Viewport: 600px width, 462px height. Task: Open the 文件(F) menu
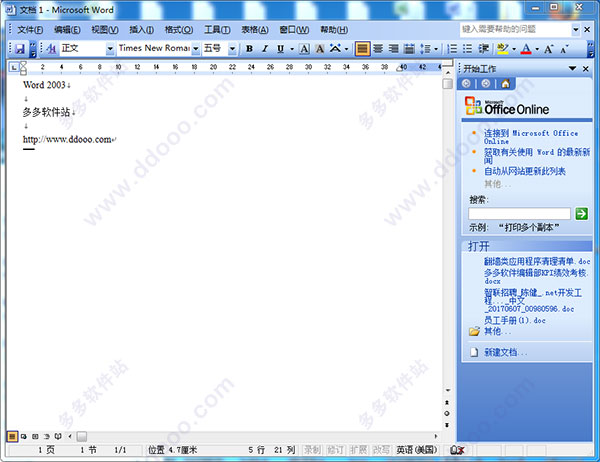click(x=30, y=29)
